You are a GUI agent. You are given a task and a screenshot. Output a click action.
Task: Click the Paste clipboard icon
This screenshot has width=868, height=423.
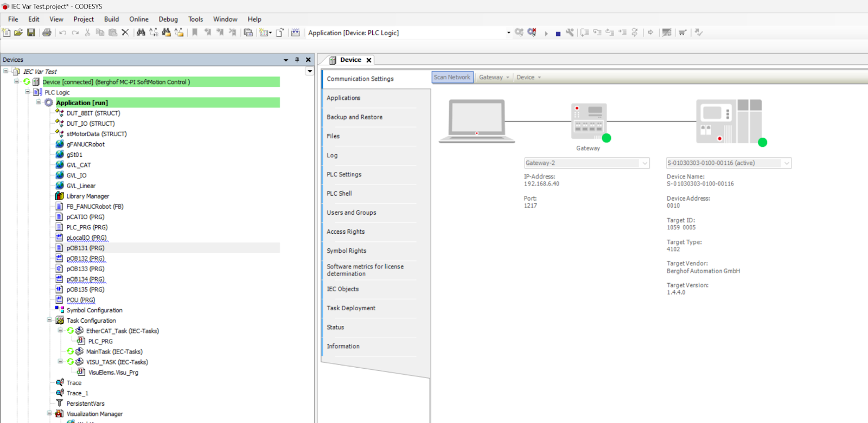(113, 33)
